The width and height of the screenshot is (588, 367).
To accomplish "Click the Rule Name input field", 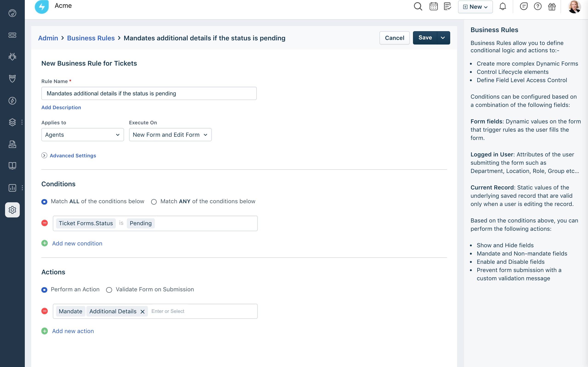I will 149,93.
